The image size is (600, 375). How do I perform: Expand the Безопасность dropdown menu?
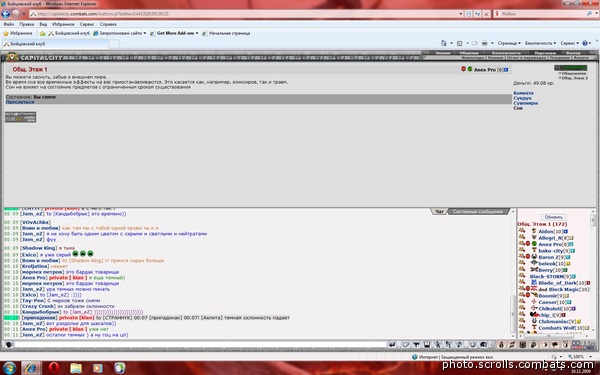pos(540,43)
